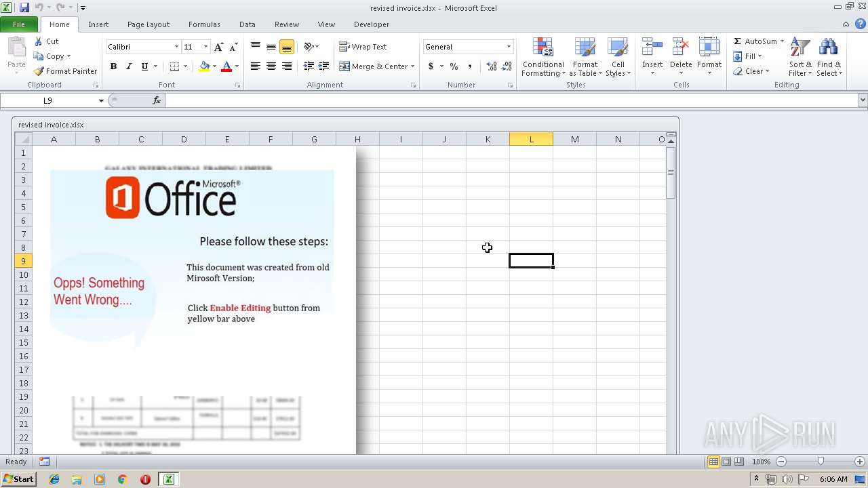Open the Merge & Center dropdown arrow

(x=413, y=66)
